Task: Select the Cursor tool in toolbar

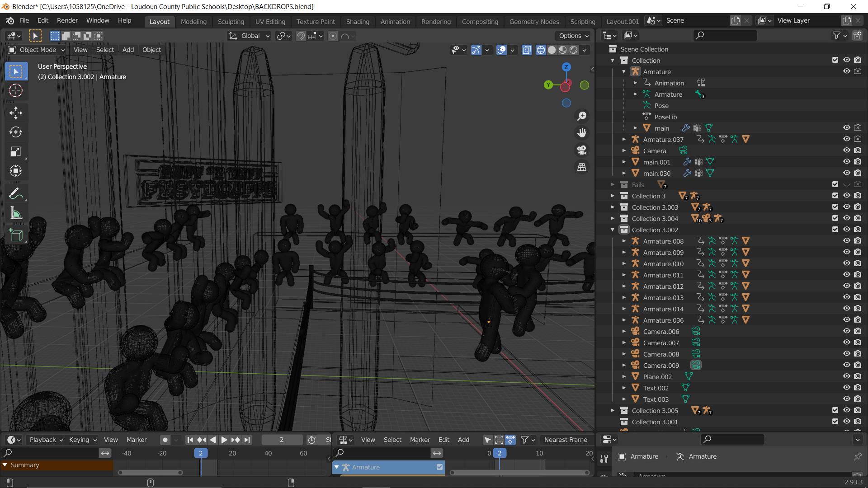Action: tap(16, 91)
